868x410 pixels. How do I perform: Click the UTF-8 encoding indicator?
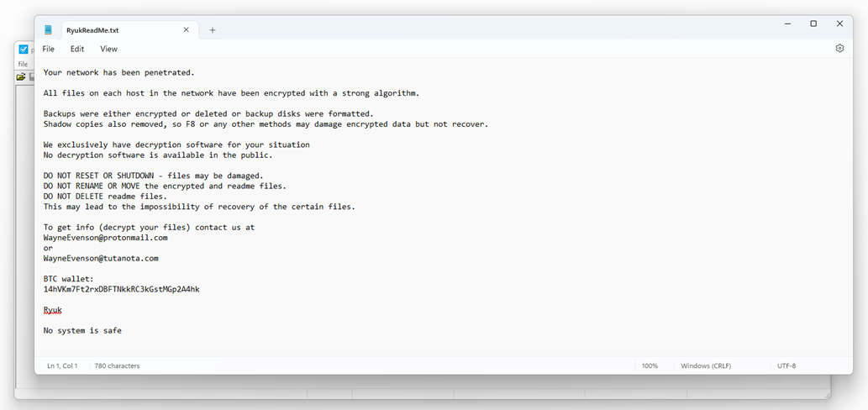click(786, 366)
